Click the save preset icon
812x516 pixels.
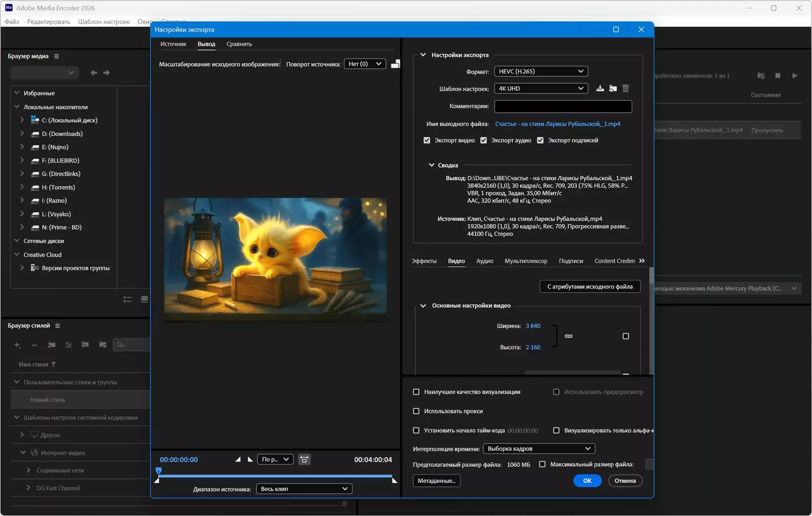coord(600,89)
